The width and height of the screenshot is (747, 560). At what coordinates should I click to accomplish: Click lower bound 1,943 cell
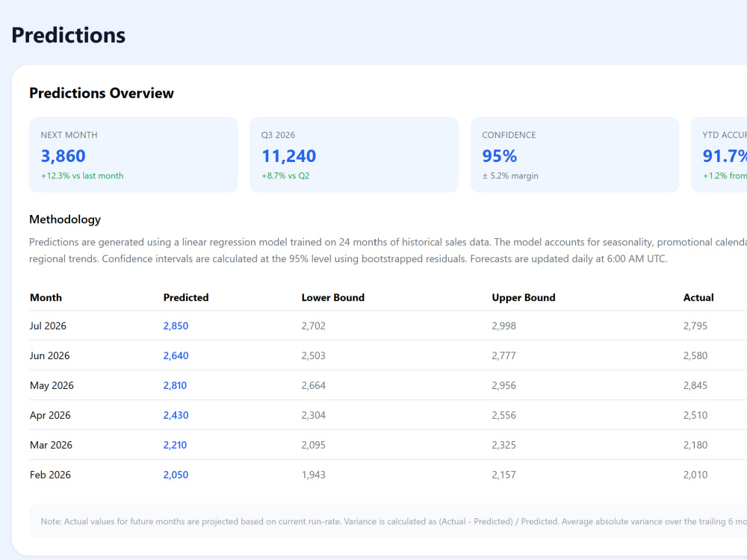click(314, 475)
